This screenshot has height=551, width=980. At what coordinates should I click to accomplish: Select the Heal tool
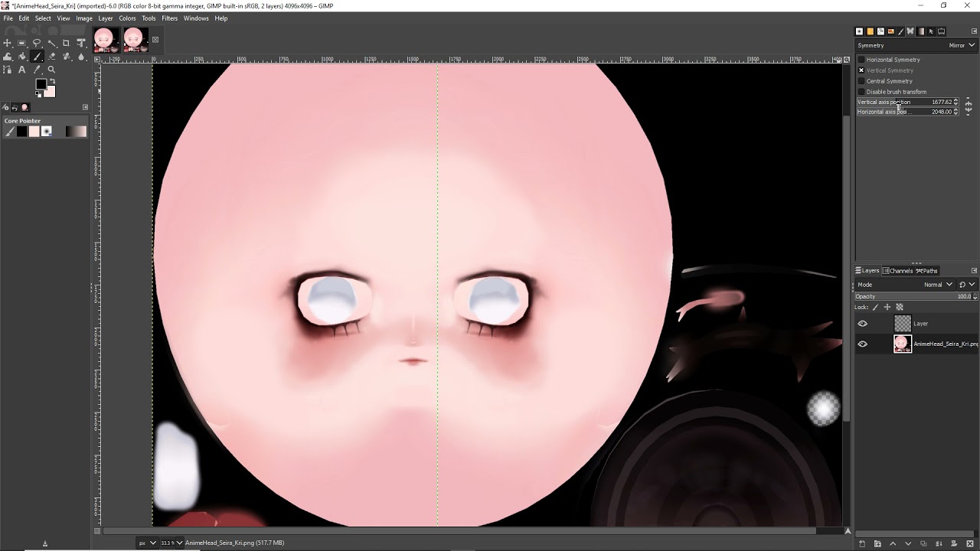click(x=66, y=56)
